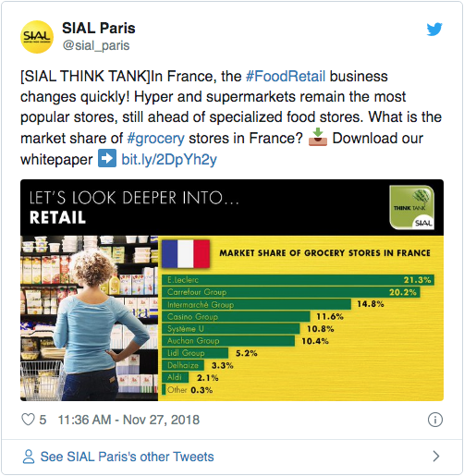Click the French flag in the infographic
Viewport: 464px width, 476px height.
186,253
